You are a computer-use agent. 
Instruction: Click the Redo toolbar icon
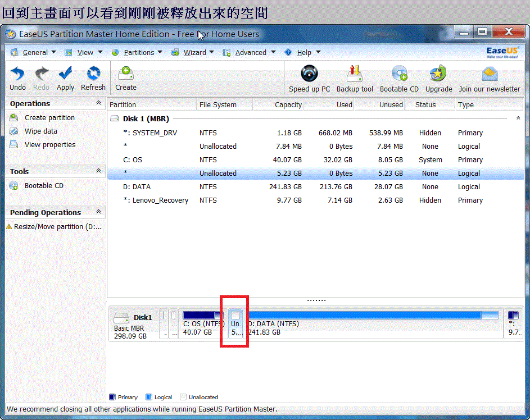[x=41, y=73]
